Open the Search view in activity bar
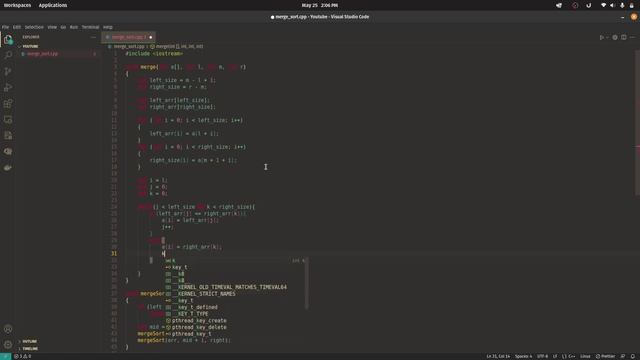The height and width of the screenshot is (360, 640). click(8, 55)
